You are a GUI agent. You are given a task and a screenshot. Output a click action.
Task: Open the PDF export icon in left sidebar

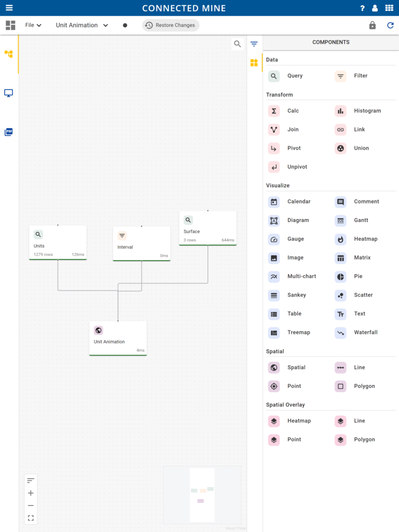8,131
